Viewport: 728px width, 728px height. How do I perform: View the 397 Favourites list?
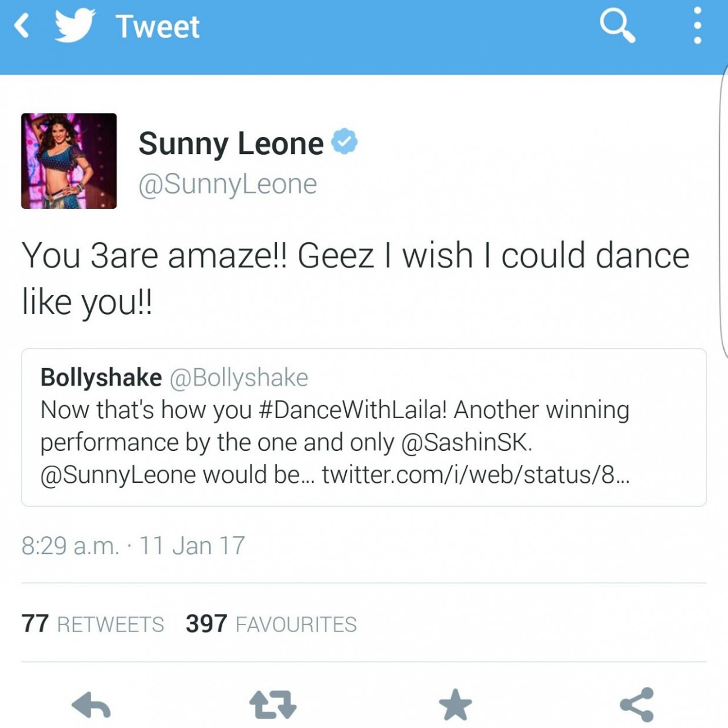[271, 624]
